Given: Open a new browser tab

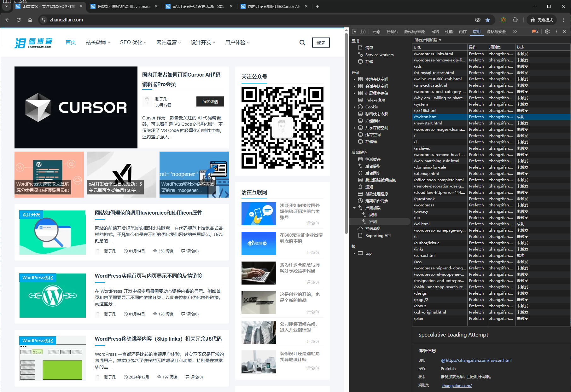Looking at the screenshot, I should point(318,6).
